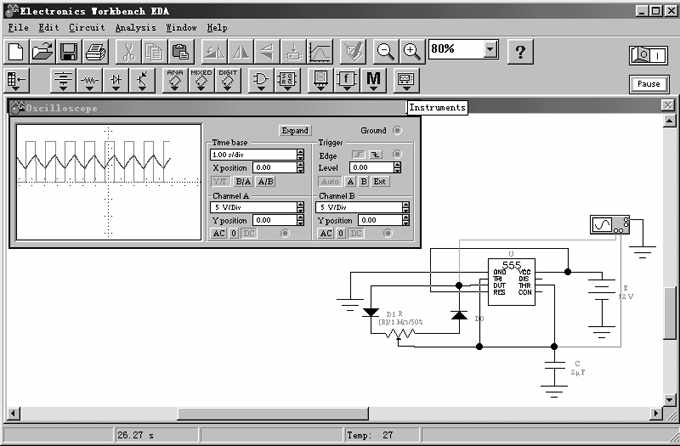Display the analysis graphs
This screenshot has height=446, width=680.
point(320,52)
